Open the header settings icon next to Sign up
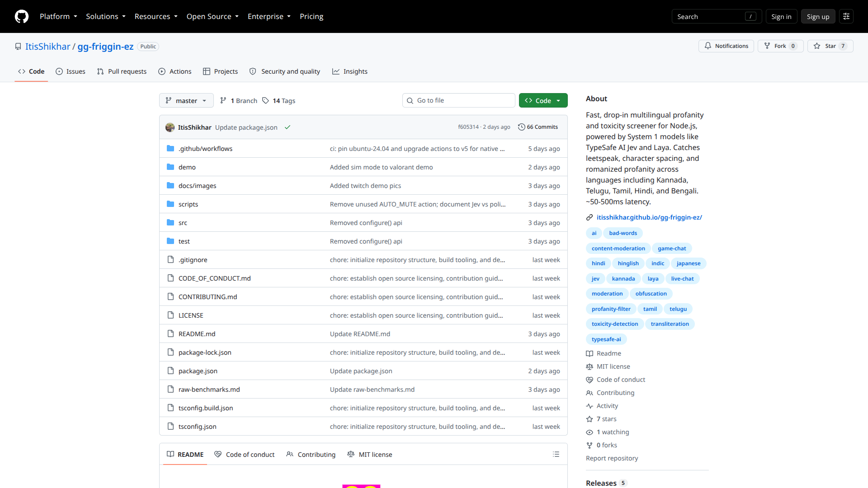This screenshot has width=868, height=488. coord(846,16)
